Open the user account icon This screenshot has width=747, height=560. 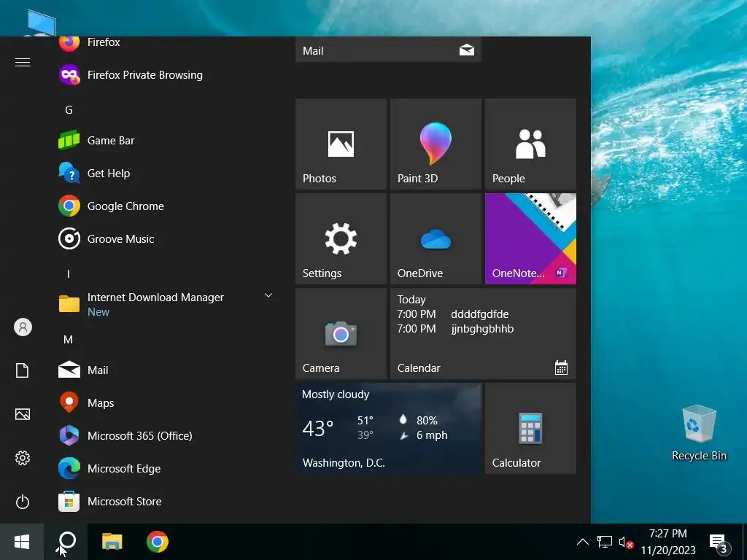pyautogui.click(x=23, y=327)
